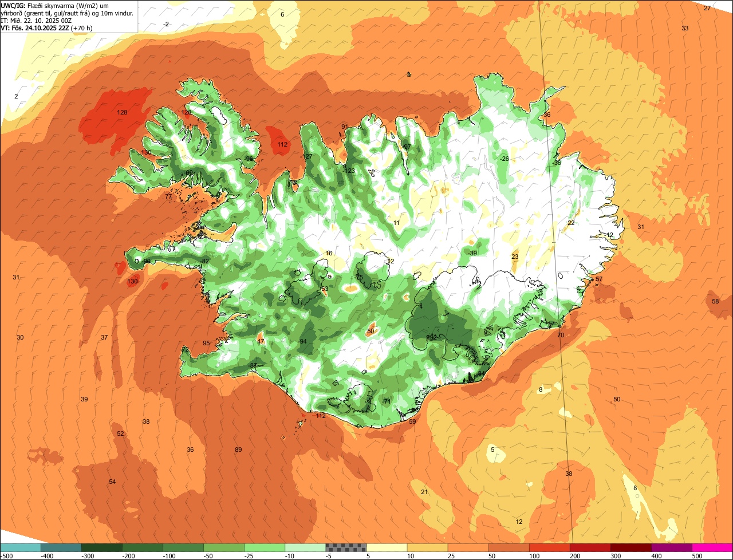Click the valid time 'VT: Fös. 24.10.2025 22Z'
Image resolution: width=733 pixels, height=560 pixels.
[36, 27]
